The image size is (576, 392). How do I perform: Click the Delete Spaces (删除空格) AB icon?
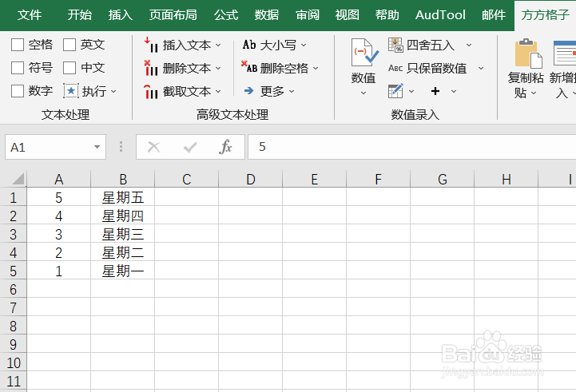coord(249,68)
